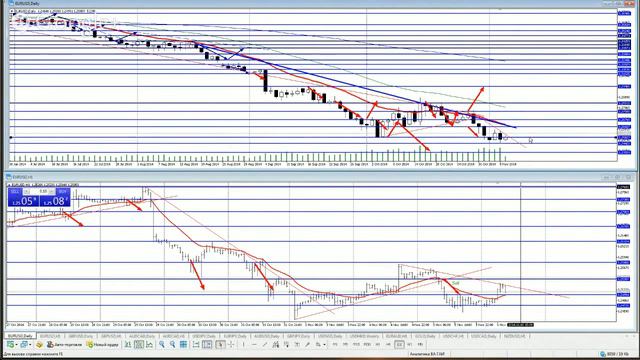640x360 pixels.
Task: Click the F1 help hint in status bar
Action: pos(33,354)
